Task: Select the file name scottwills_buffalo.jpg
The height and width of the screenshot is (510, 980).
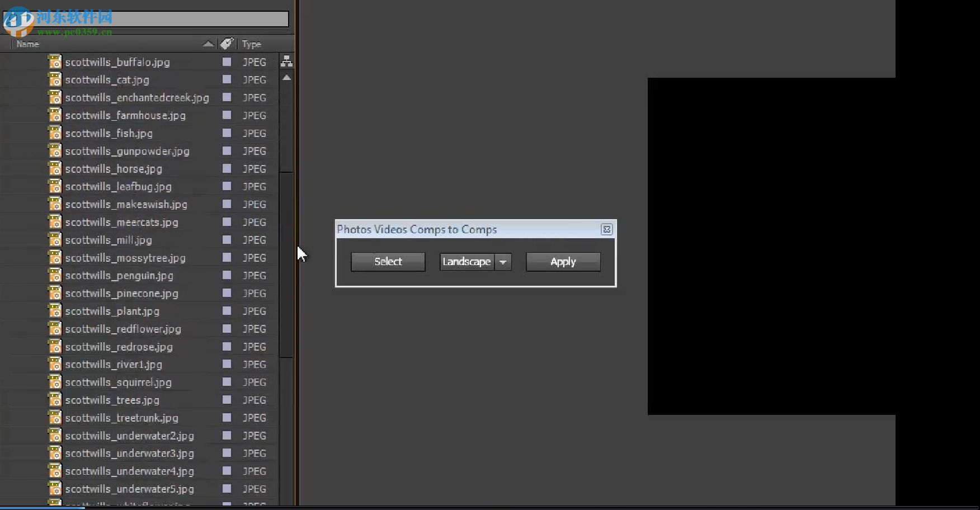Action: point(117,62)
